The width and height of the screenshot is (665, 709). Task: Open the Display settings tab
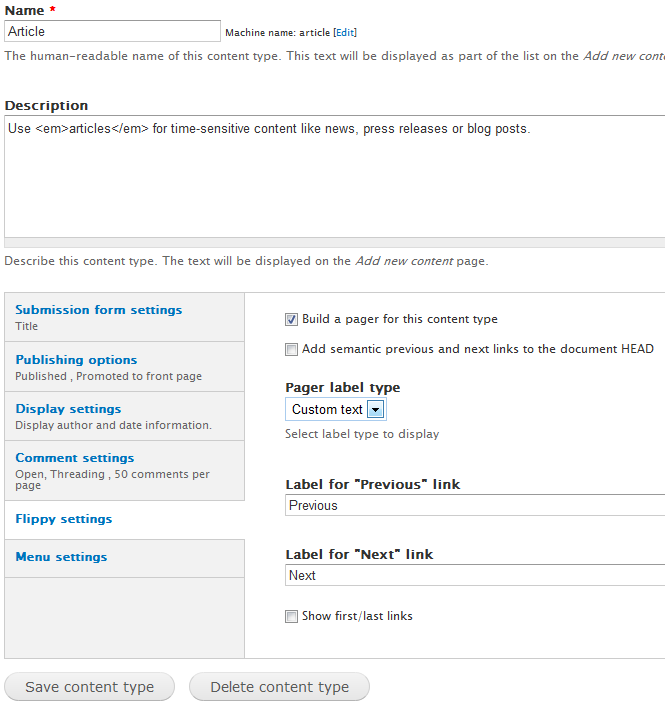click(68, 409)
